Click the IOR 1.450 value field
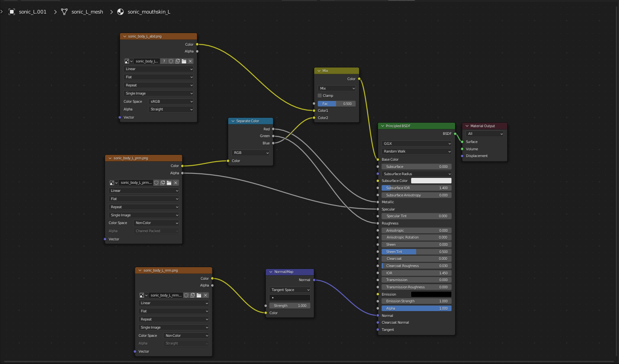Screen dimensions: 619x364 point(417,273)
